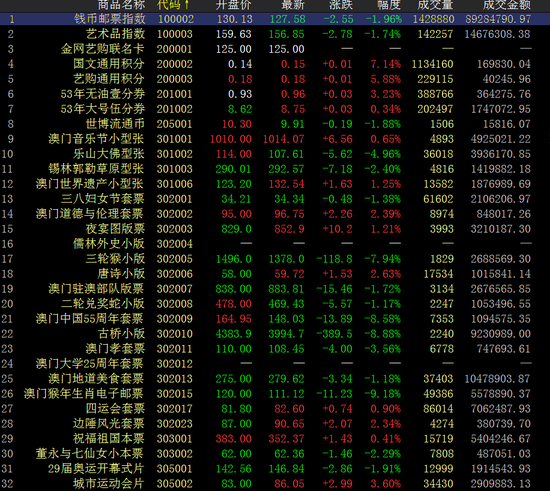Select 澳门道德与伦理套票 row
This screenshot has width=550, height=491.
pos(90,214)
